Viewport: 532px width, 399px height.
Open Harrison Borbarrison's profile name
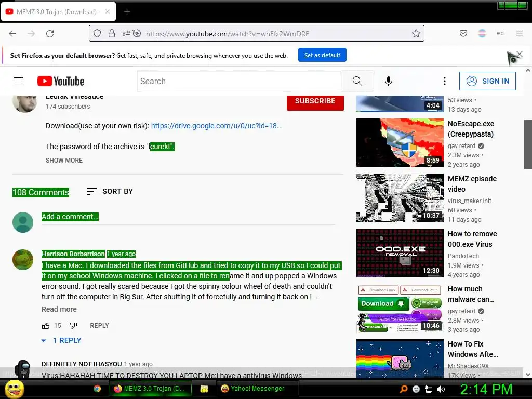(x=73, y=254)
